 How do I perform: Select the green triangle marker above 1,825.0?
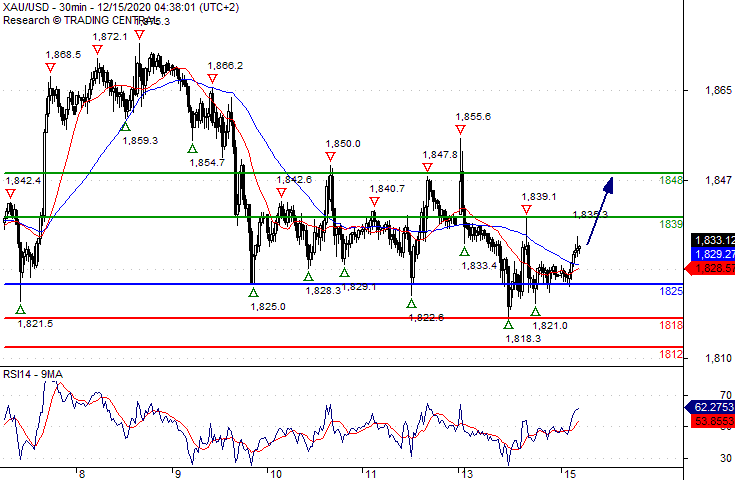[253, 292]
